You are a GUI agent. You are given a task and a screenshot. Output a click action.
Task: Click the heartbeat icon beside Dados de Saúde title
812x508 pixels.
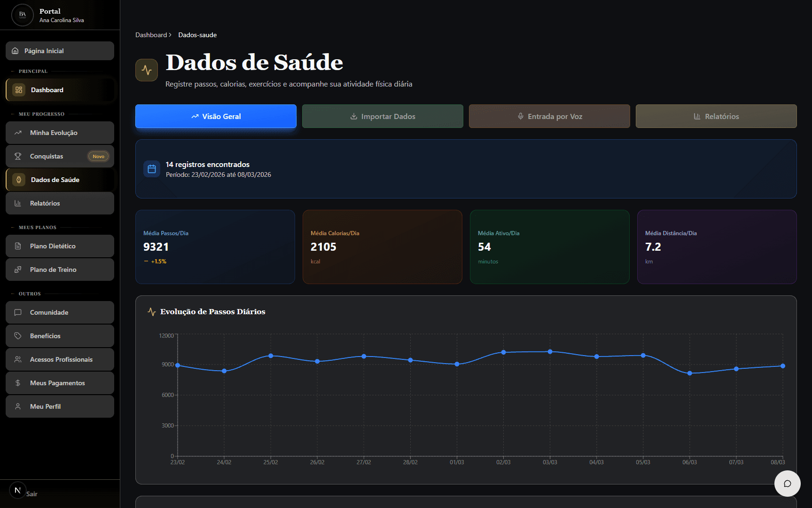point(146,70)
